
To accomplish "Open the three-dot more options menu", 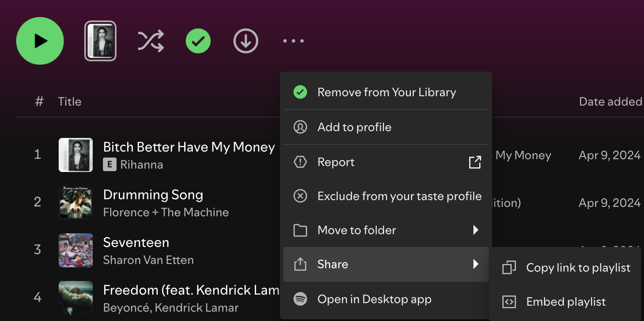I will point(294,41).
